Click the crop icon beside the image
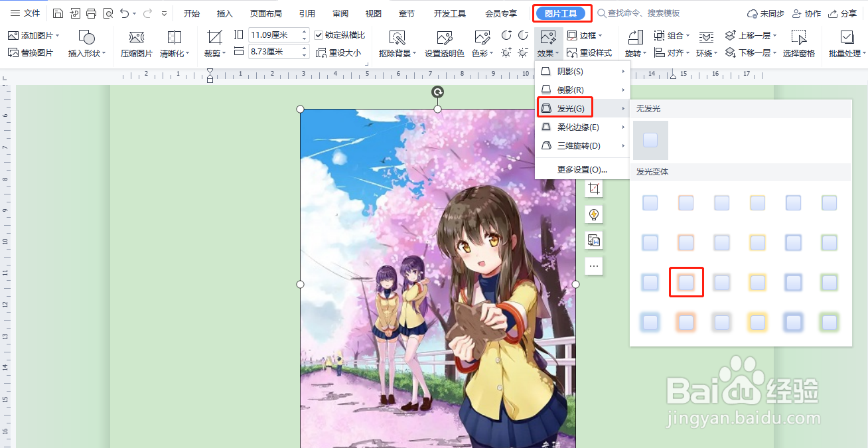The height and width of the screenshot is (448, 868). 594,188
